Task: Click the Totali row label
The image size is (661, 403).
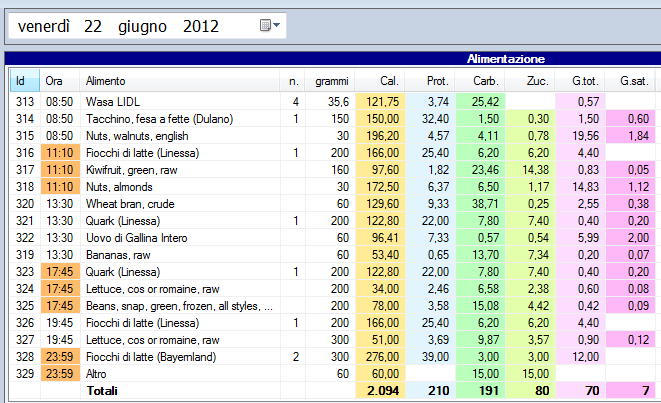Action: point(102,391)
